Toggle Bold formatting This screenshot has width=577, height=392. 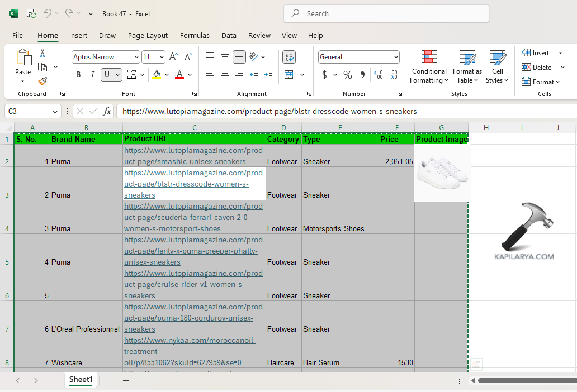pos(78,75)
